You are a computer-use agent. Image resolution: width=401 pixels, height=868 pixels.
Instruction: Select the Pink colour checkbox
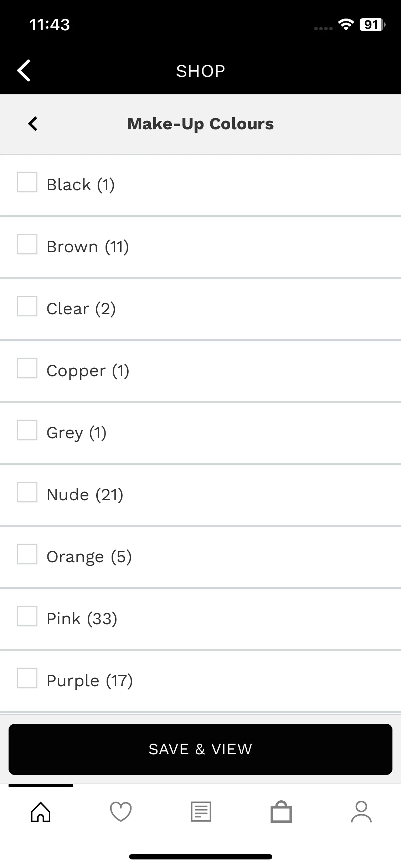[27, 616]
